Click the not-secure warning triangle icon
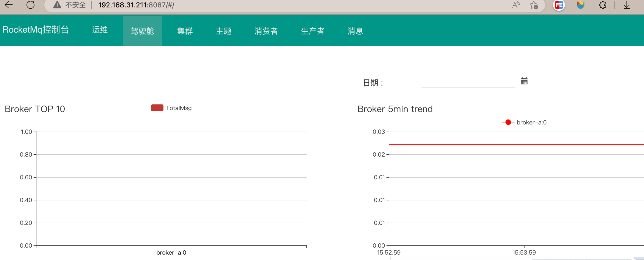 57,5
